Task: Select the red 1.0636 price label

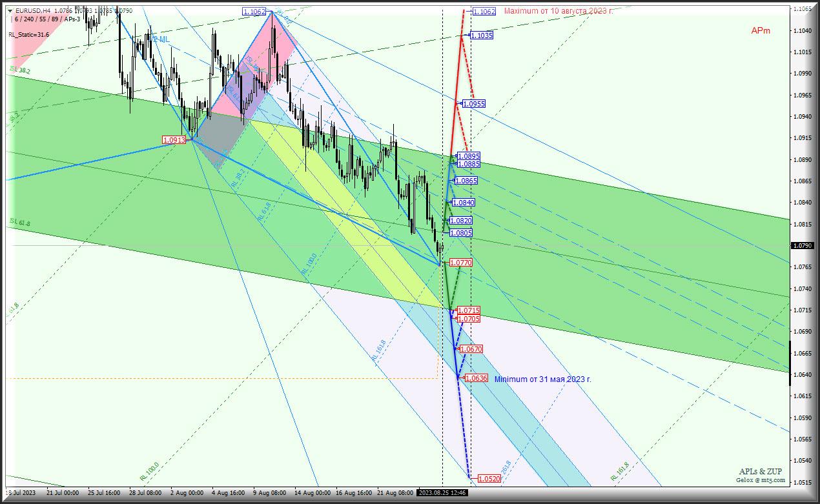Action: pyautogui.click(x=476, y=378)
